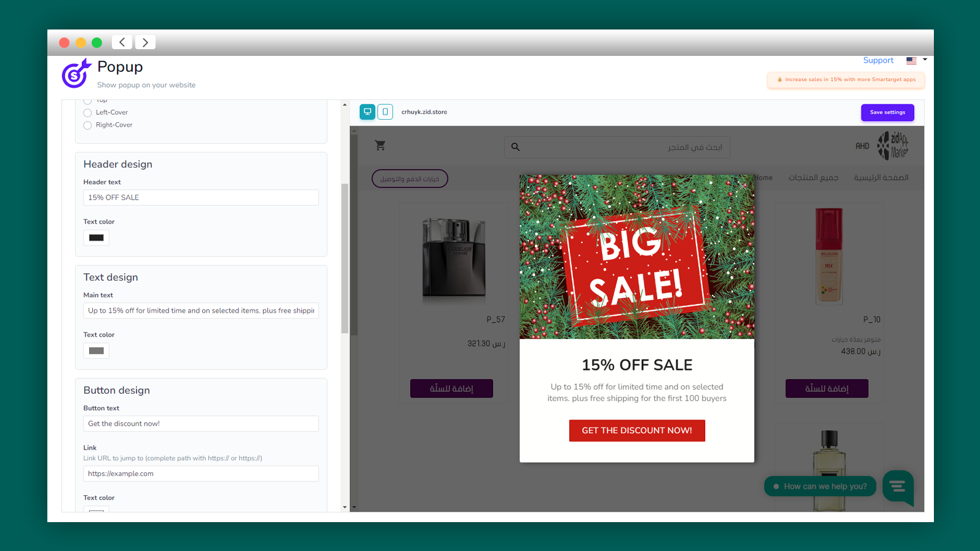Image resolution: width=980 pixels, height=551 pixels.
Task: Switch to mobile preview icon
Action: pyautogui.click(x=385, y=112)
